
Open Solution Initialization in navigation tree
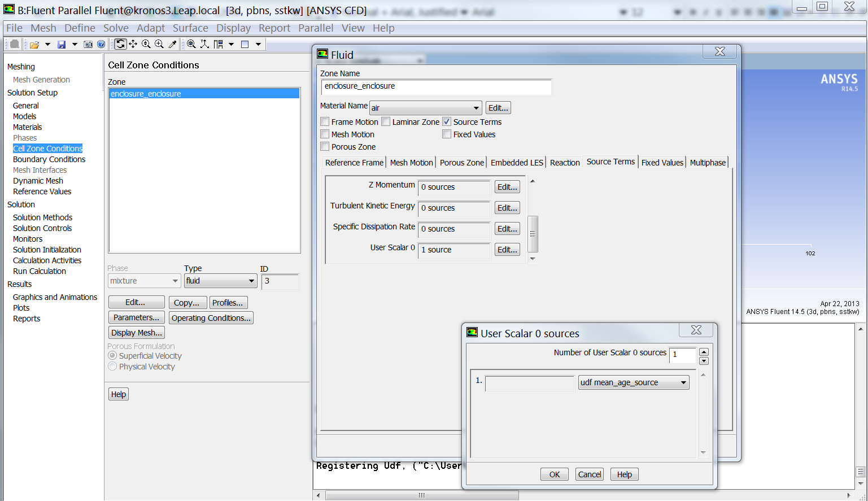tap(47, 250)
